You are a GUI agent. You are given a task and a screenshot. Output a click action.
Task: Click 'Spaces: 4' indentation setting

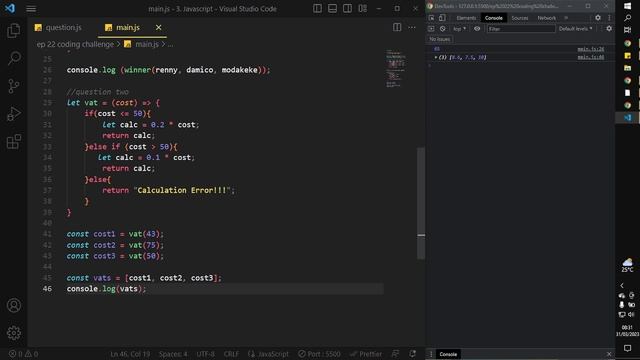(173, 354)
